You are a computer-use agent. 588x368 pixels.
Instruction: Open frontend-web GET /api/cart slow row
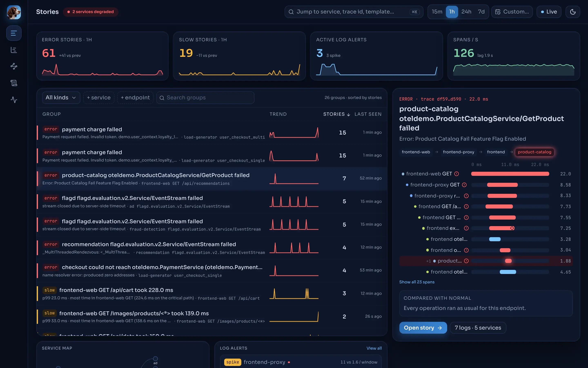(x=212, y=294)
